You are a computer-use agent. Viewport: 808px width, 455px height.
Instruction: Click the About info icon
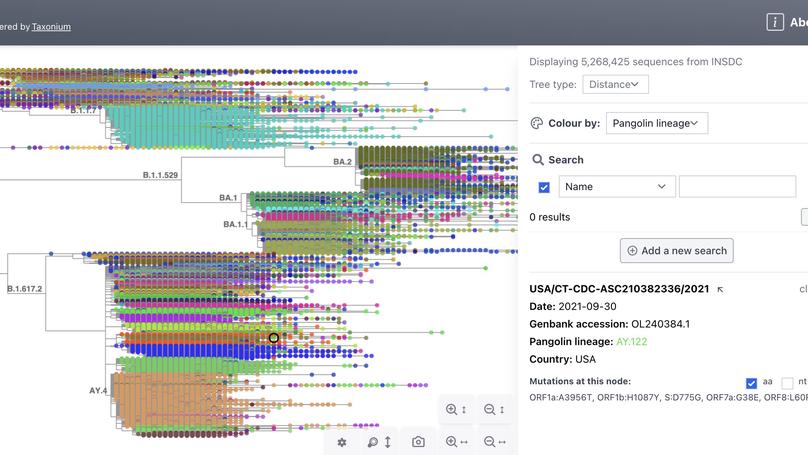click(x=775, y=22)
